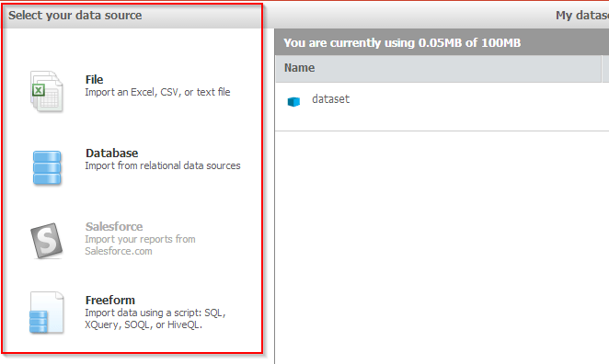Open the 'dataset' entry in the list

330,99
